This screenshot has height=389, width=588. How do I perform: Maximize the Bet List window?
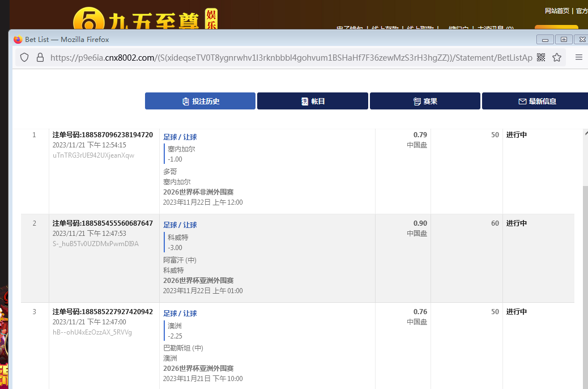(x=563, y=39)
